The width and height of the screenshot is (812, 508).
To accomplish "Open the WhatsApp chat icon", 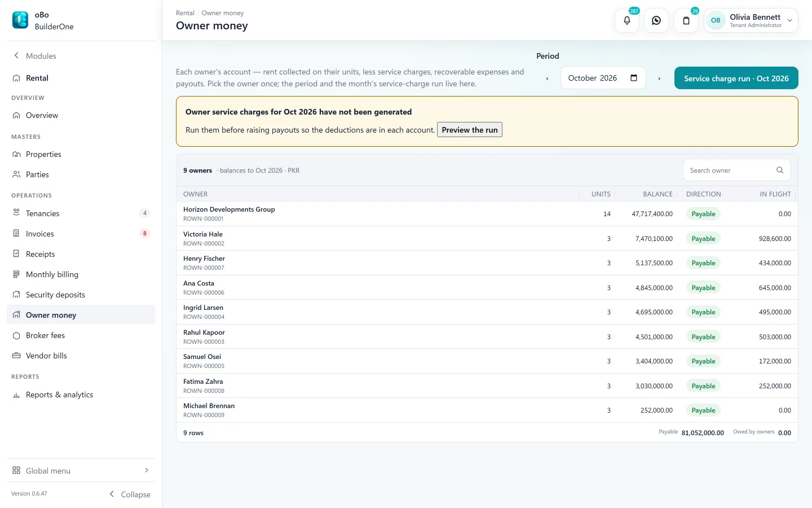I will click(x=656, y=20).
